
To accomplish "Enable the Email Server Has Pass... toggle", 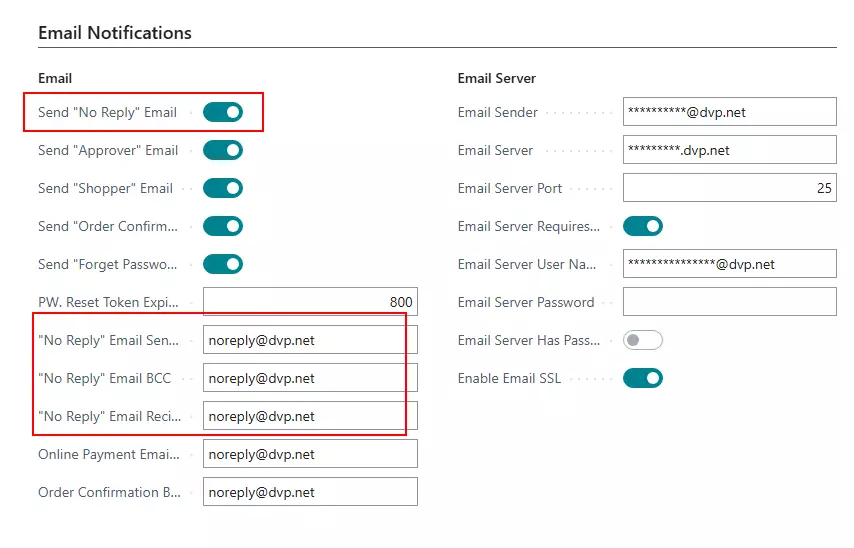I will (642, 340).
